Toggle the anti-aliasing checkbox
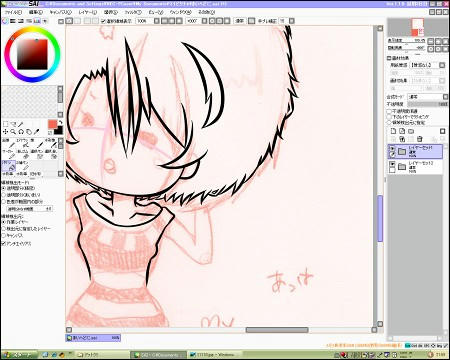This screenshot has height=360, width=450. 4,244
